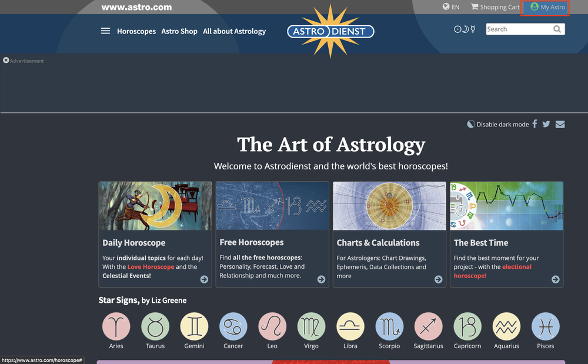Click the Charts & Calculations card arrow
The height and width of the screenshot is (364, 588).
coord(439,279)
